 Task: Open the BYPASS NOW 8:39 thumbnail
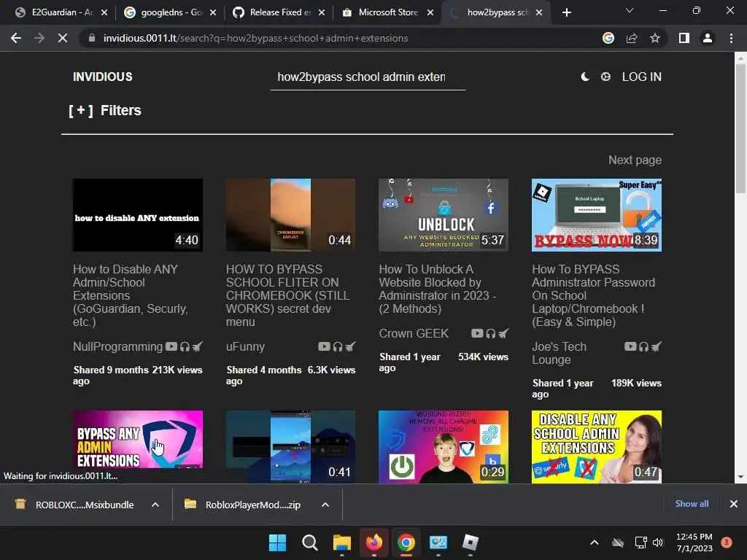[597, 215]
